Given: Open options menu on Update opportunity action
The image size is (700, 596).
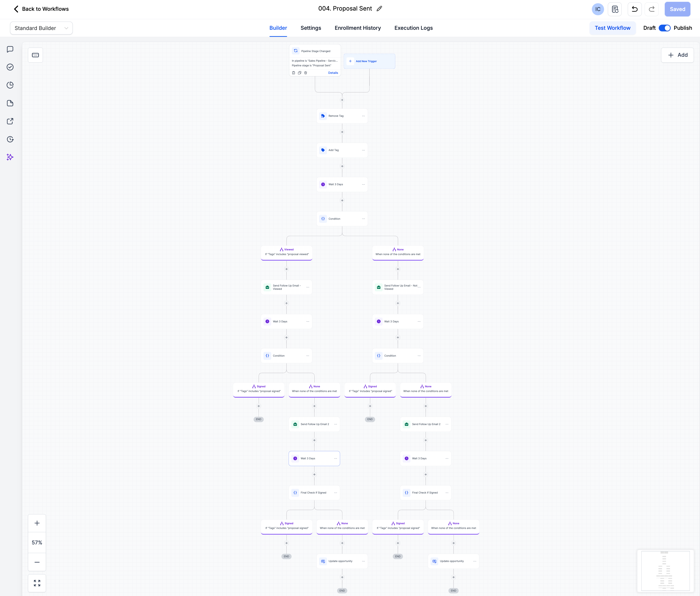Looking at the screenshot, I should (x=363, y=561).
